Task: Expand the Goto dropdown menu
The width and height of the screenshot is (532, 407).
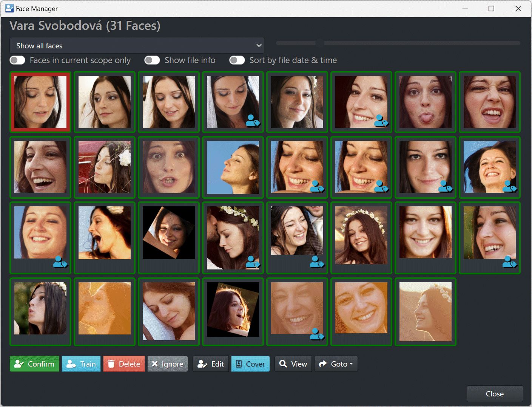Action: point(351,364)
